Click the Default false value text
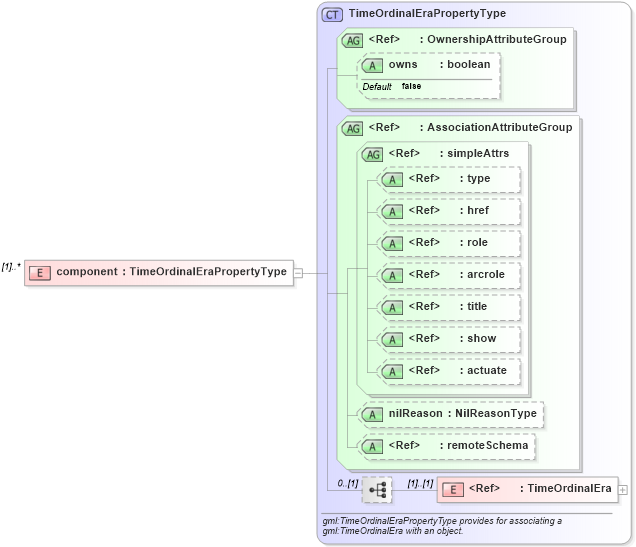This screenshot has width=636, height=547. point(392,86)
